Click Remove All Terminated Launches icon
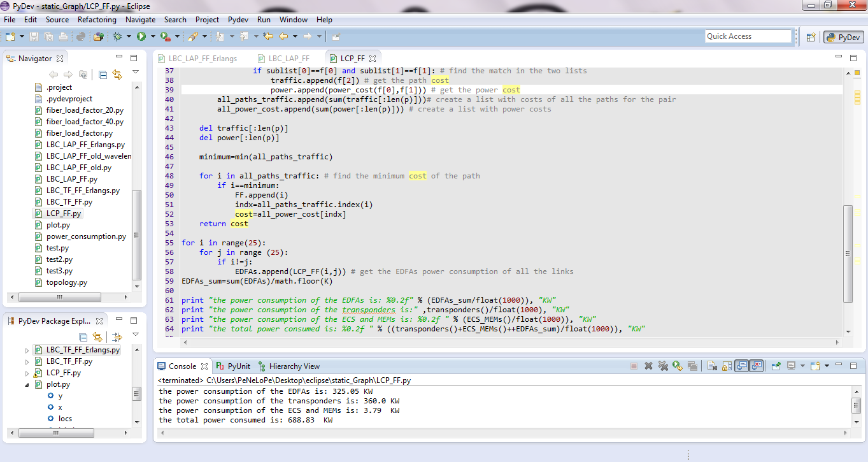This screenshot has width=868, height=462. point(663,366)
